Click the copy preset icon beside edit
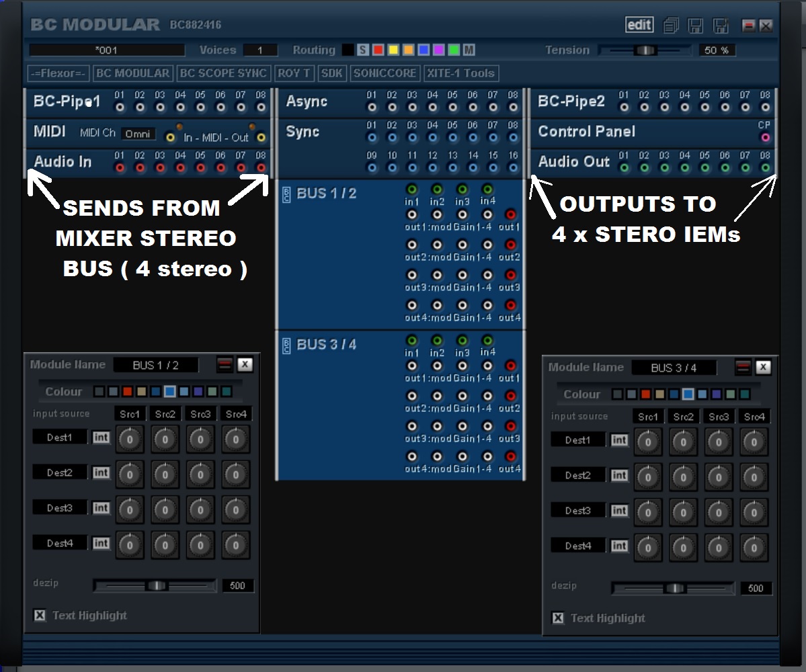 click(670, 26)
